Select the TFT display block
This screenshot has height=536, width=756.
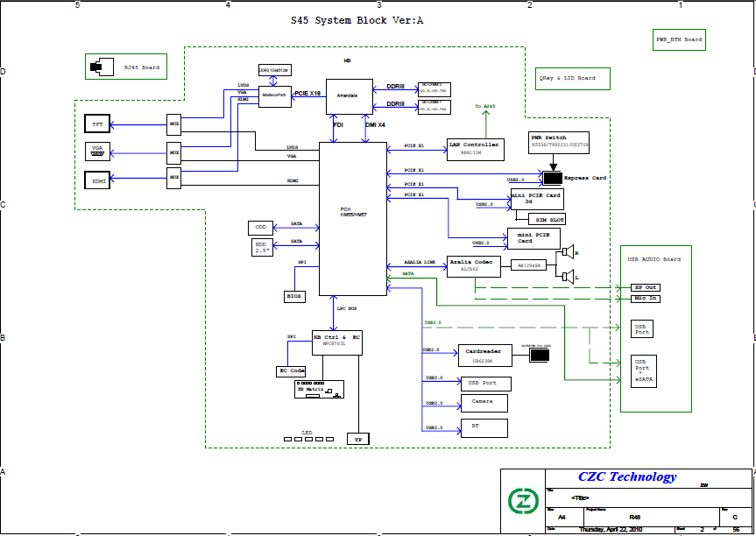[97, 124]
